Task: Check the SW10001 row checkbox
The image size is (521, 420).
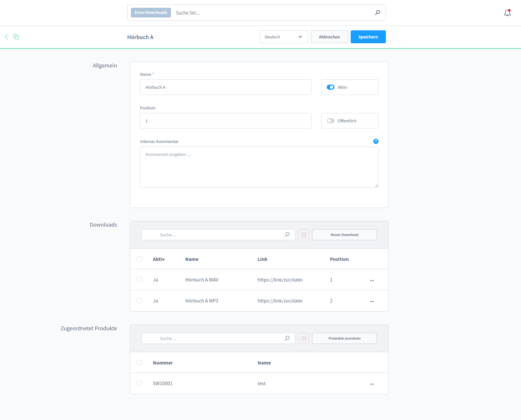Action: tap(139, 383)
